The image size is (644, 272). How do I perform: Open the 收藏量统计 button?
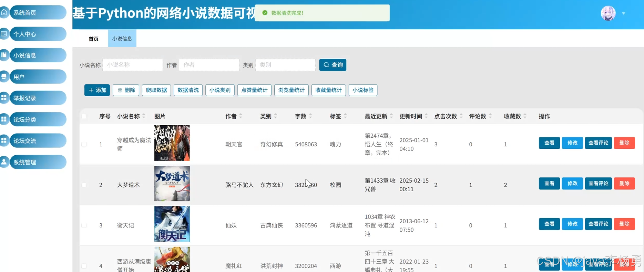329,90
